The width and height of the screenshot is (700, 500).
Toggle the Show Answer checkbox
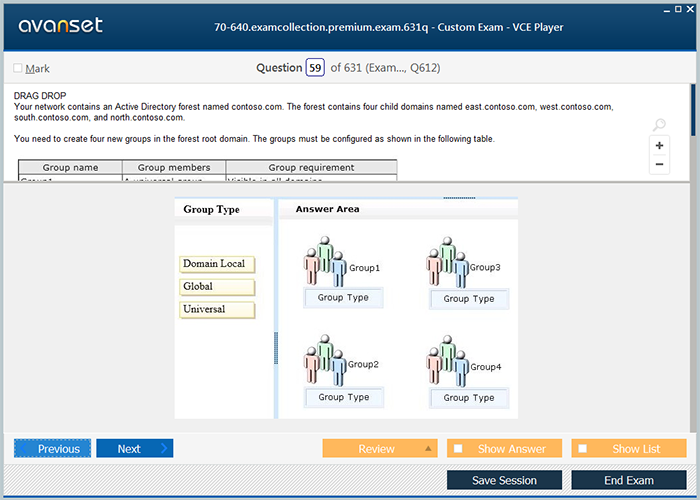pos(458,448)
